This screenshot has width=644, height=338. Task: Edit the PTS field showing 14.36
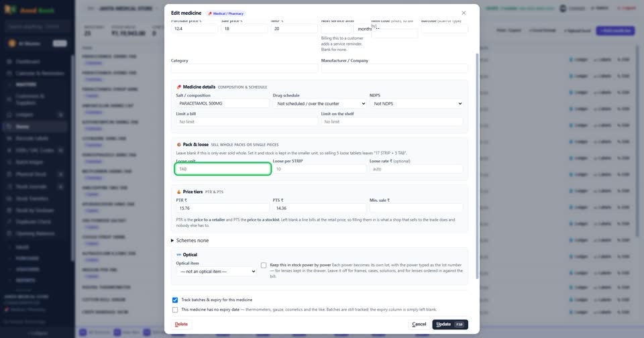tap(319, 208)
